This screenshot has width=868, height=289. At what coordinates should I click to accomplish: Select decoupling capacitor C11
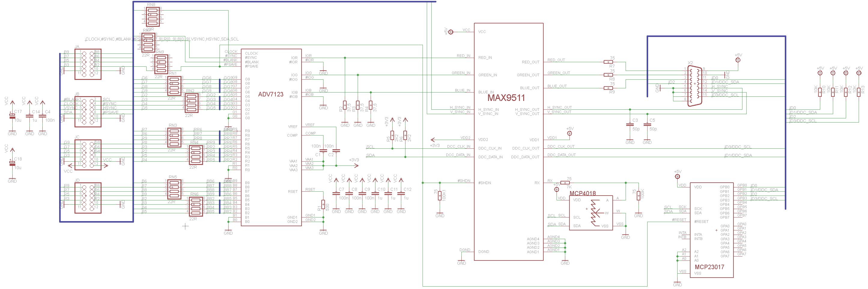[x=388, y=193]
